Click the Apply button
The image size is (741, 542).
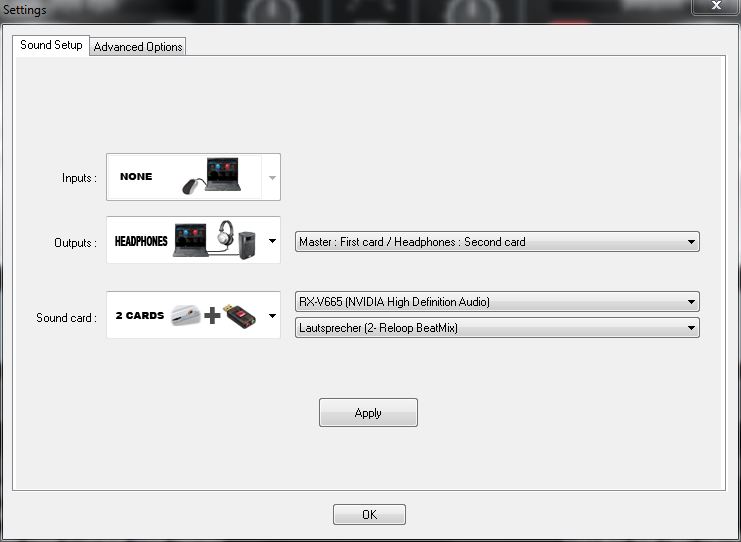(x=368, y=413)
